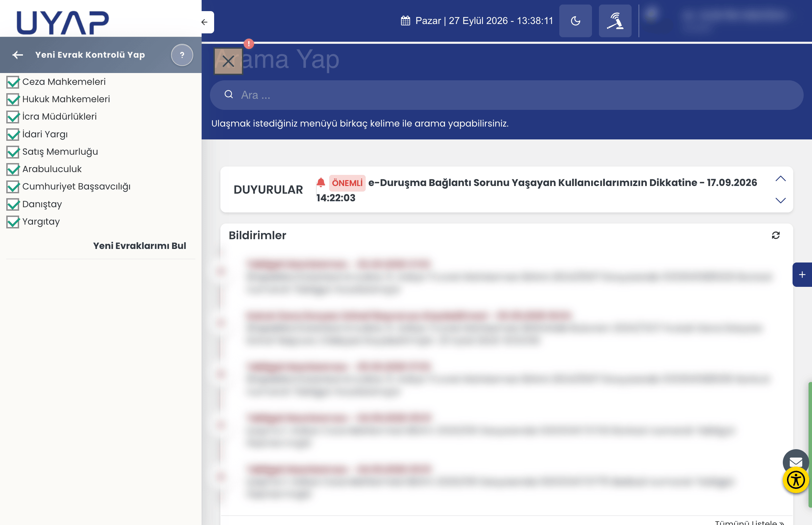Open the accessibility options button
Screen dimensions: 812x525
796,480
